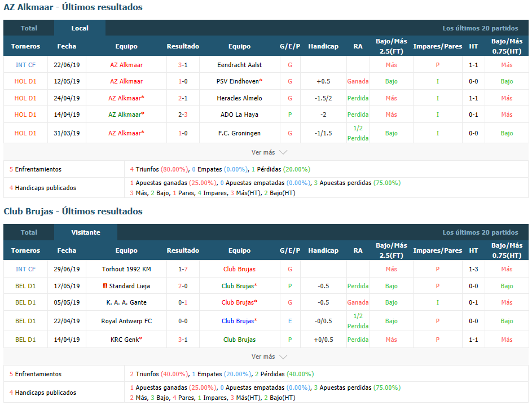Click the date 31/03/19

point(67,133)
